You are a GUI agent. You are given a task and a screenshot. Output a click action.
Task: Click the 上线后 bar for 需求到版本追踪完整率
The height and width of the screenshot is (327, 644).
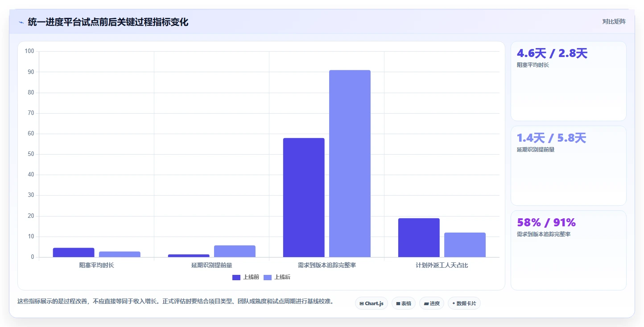point(350,163)
